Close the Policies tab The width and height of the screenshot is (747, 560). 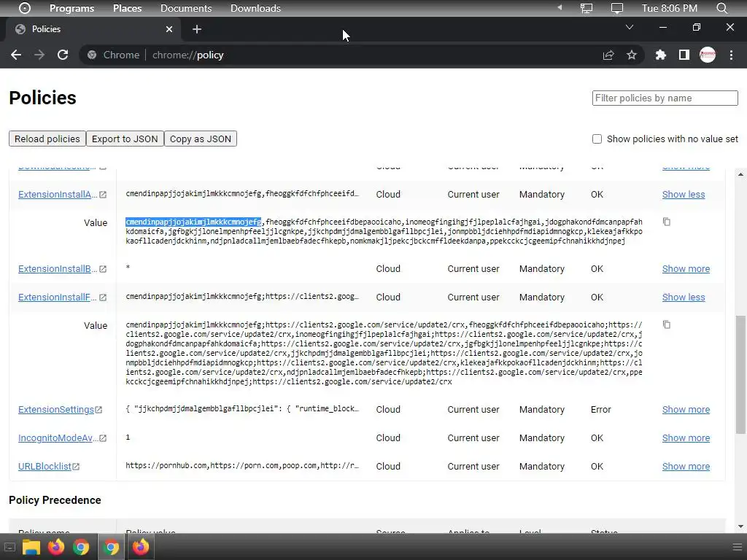point(169,29)
